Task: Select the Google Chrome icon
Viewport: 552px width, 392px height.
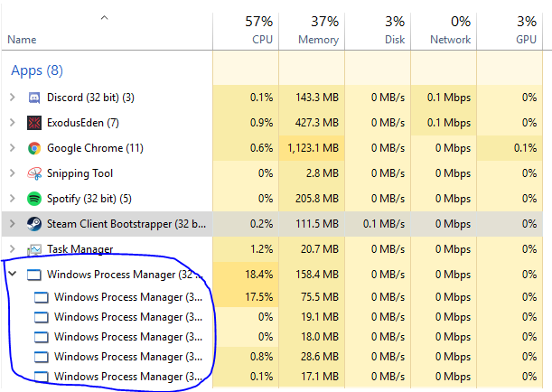Action: (34, 148)
